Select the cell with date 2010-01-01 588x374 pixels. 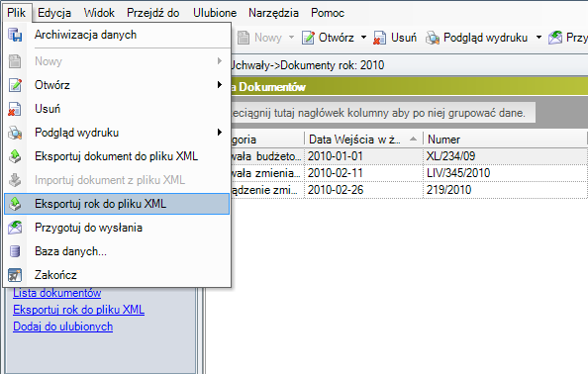tap(363, 156)
